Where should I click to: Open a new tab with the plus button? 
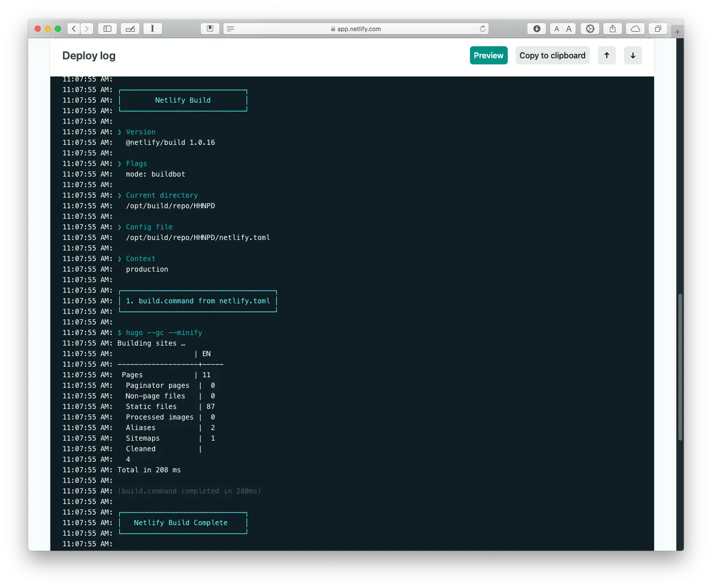pyautogui.click(x=677, y=32)
